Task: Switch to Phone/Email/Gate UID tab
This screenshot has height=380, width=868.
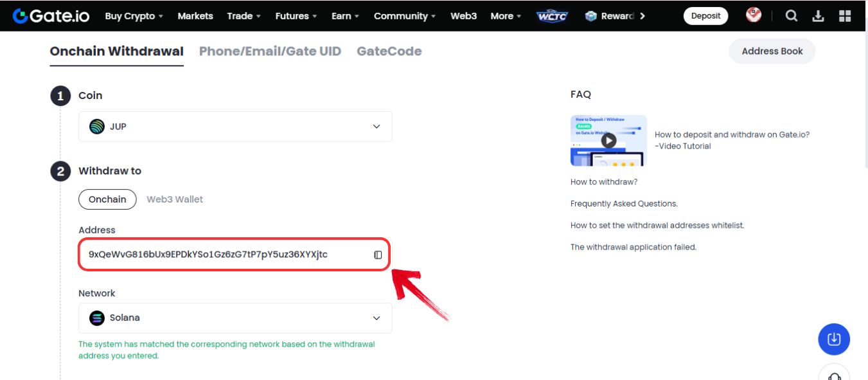Action: [x=270, y=51]
